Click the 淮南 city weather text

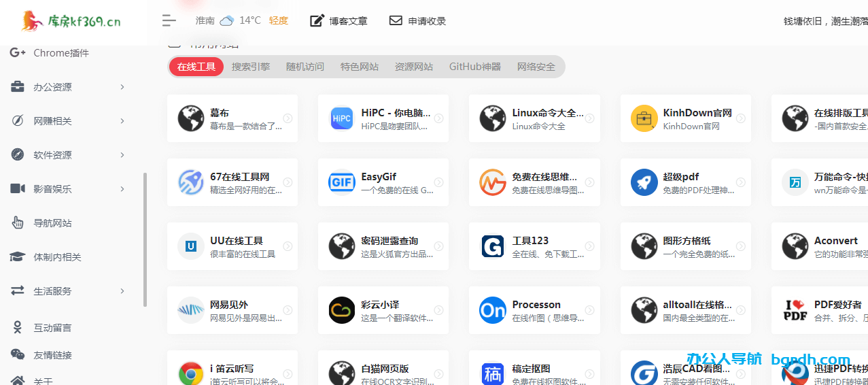click(205, 21)
